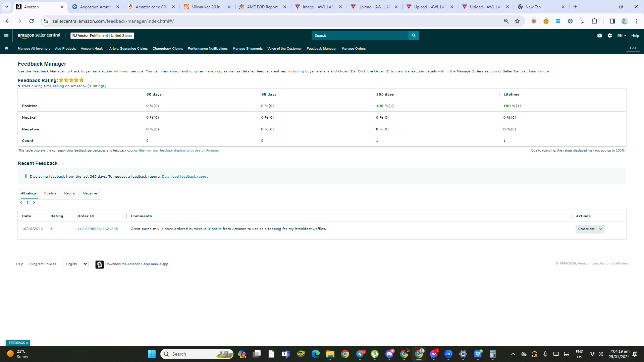Switch to the Milwaukee 20 in. browser tab
The width and height of the screenshot is (644, 362).
pos(207,7)
